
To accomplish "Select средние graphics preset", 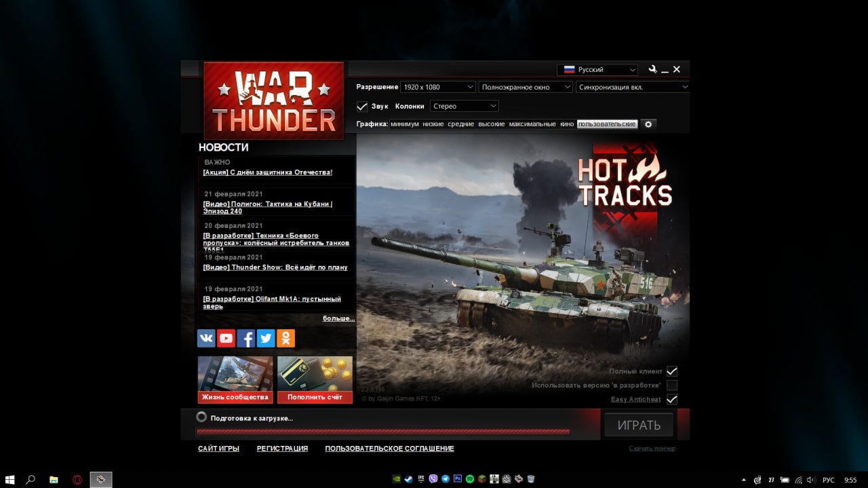I will tap(460, 124).
